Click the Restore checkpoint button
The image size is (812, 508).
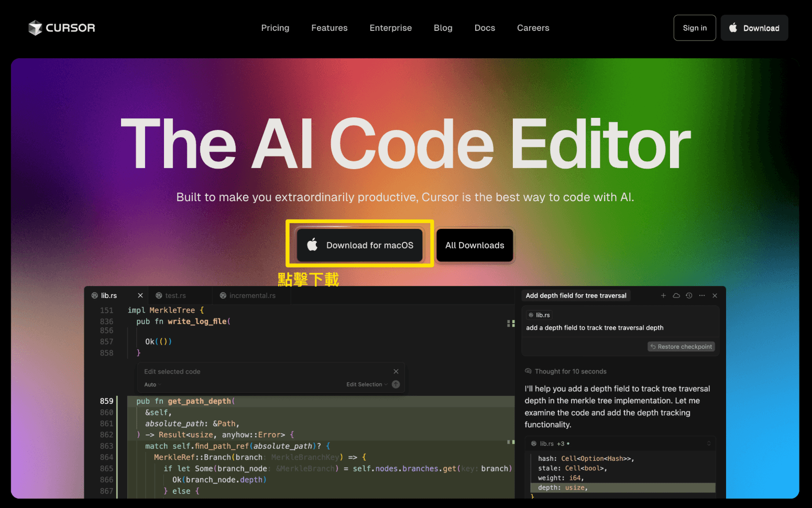point(681,347)
